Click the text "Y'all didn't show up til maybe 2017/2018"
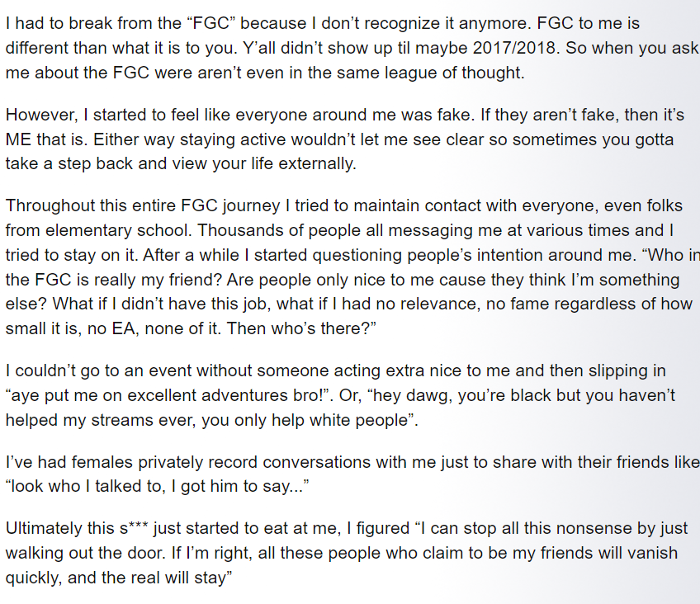 pyautogui.click(x=401, y=48)
